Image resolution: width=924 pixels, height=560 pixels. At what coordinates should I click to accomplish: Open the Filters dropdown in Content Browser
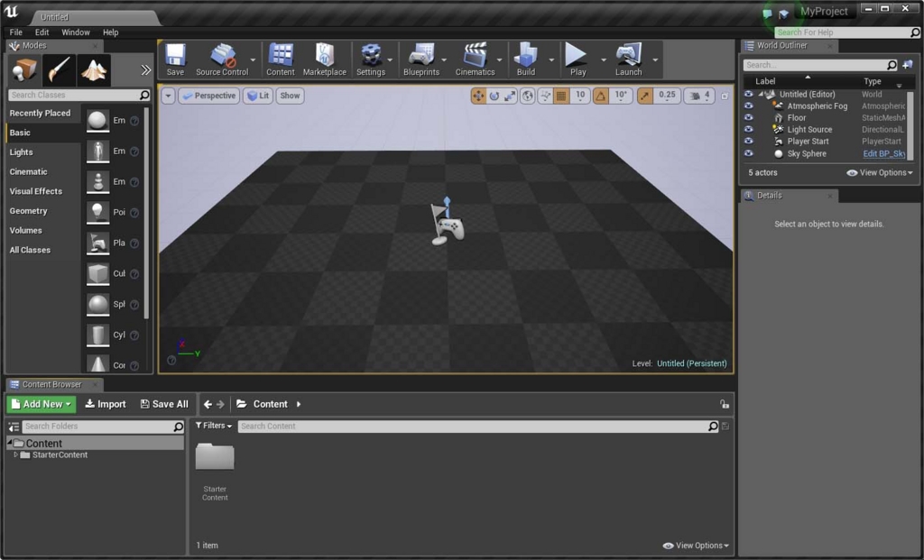[213, 426]
